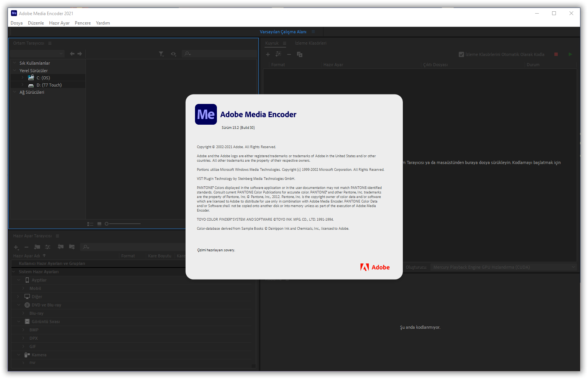Image resolution: width=588 pixels, height=379 pixels.
Task: Collapse the Yerel Sürücüler section
Action: [15, 70]
